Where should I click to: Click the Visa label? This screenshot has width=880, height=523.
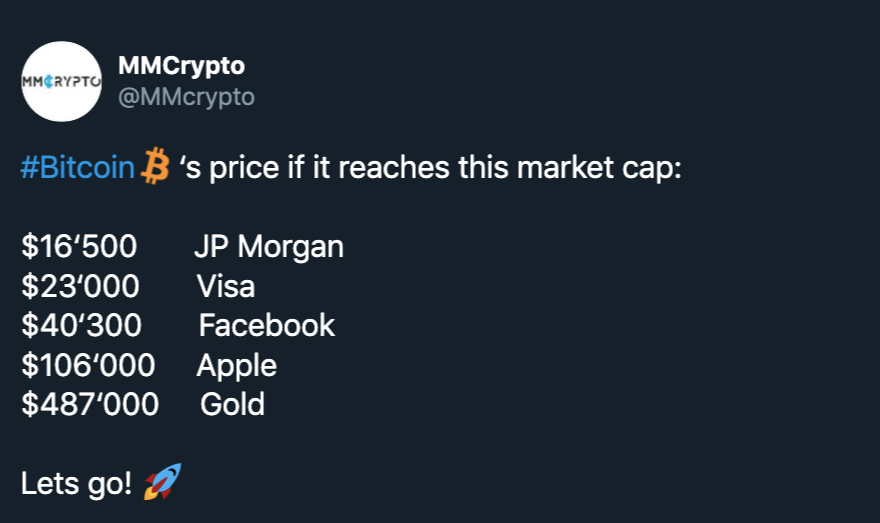point(226,286)
